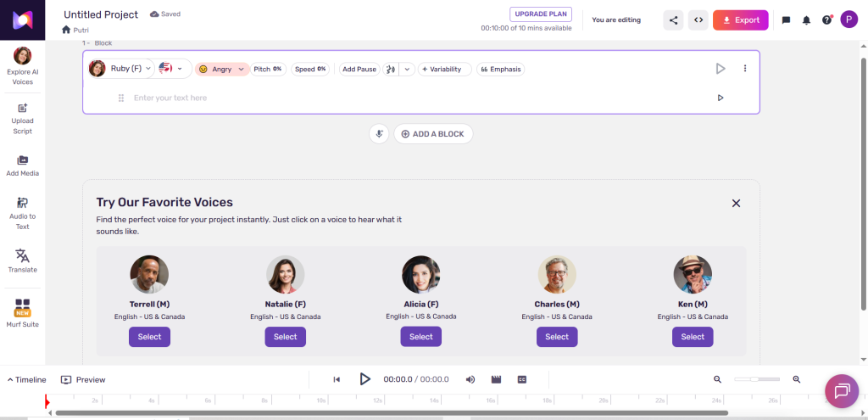Close the Try Our Favorite Voices panel
The height and width of the screenshot is (420, 868).
click(x=736, y=204)
